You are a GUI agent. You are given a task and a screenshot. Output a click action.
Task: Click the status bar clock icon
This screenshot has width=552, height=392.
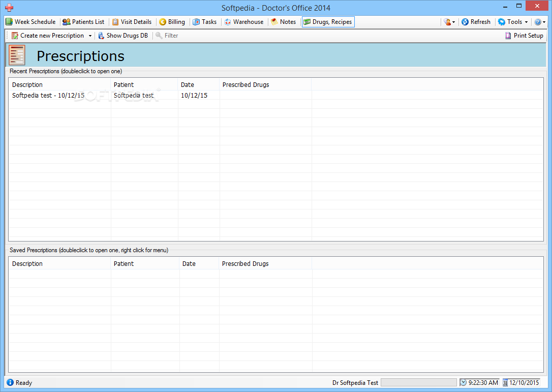[x=463, y=382]
